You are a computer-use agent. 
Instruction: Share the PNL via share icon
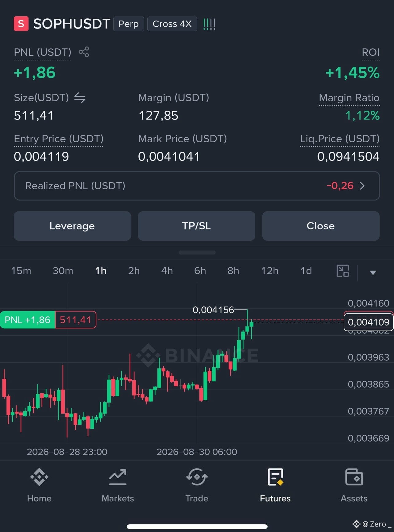[x=84, y=52]
